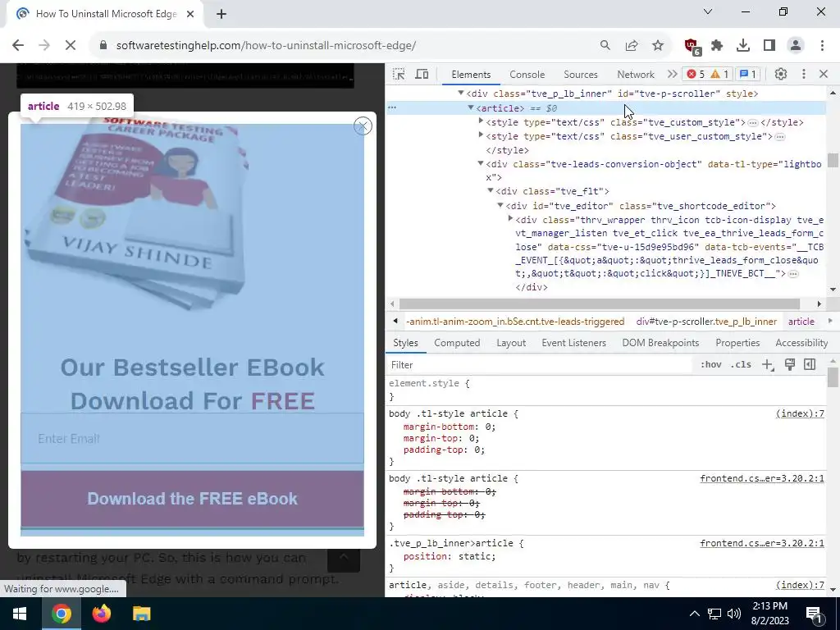Click the Enter Email input field
Screen dimensions: 840x630
coord(192,438)
